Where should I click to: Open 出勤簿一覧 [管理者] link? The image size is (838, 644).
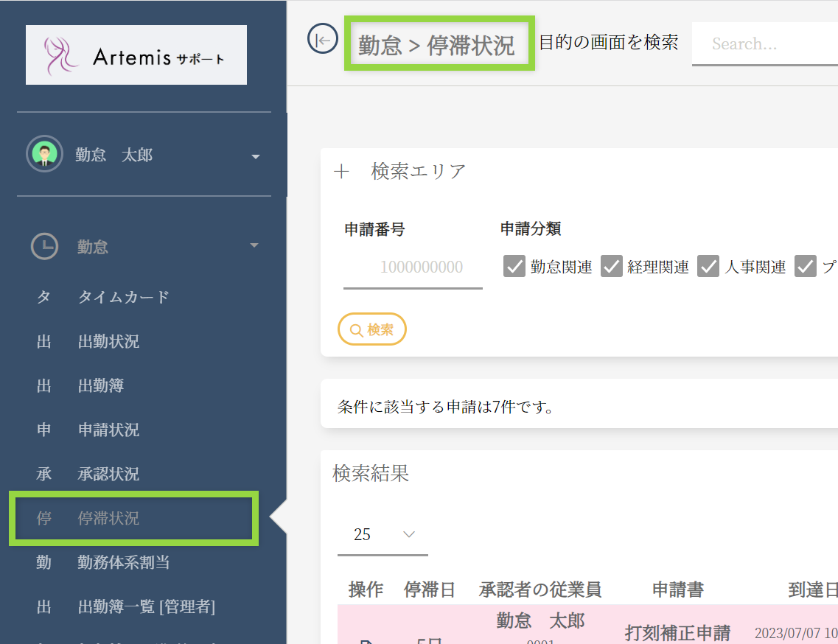point(146,607)
